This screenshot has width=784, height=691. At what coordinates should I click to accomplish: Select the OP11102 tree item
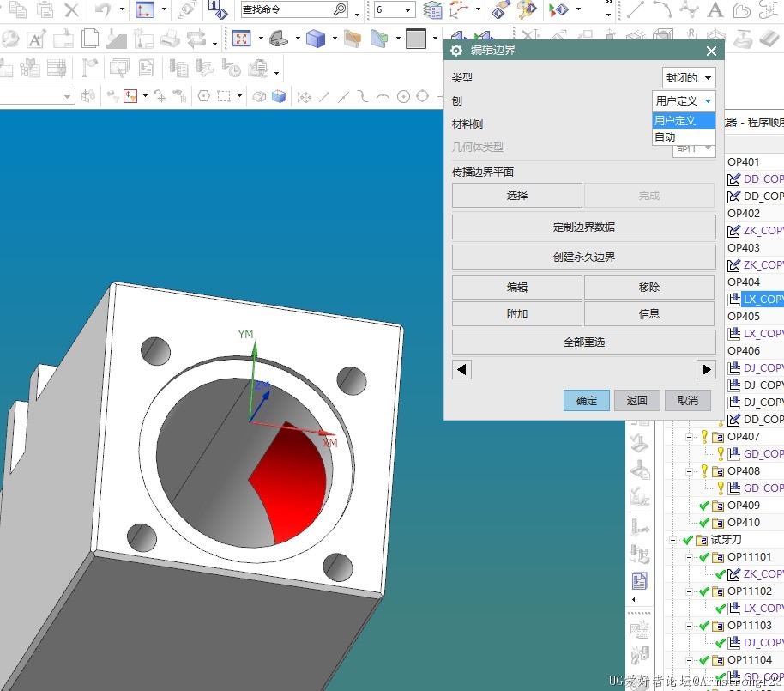coord(750,591)
